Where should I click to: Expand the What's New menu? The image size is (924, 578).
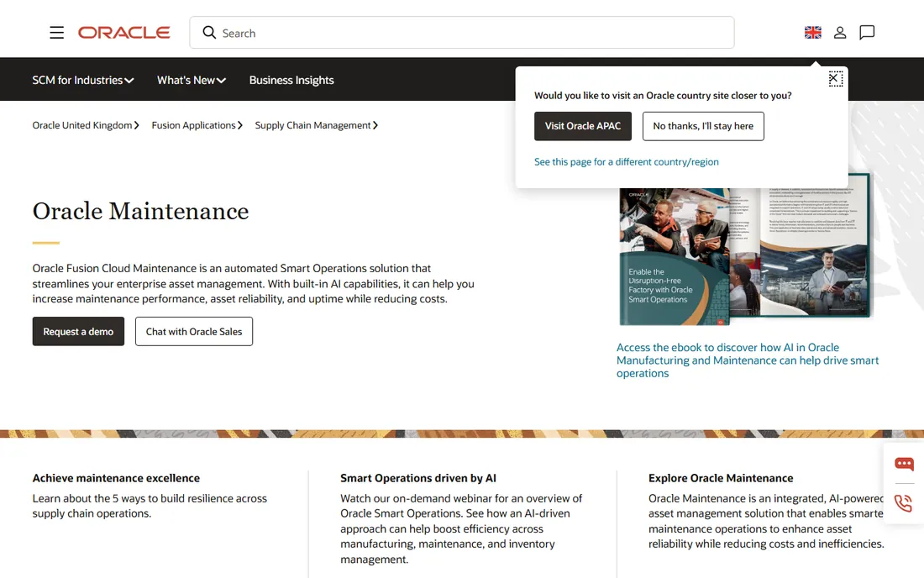192,80
